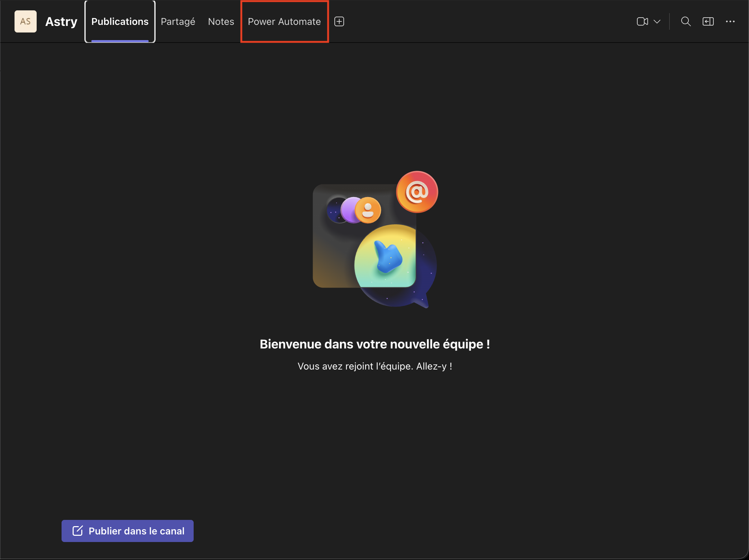This screenshot has width=749, height=560.
Task: Open the channel details side pane
Action: [x=708, y=21]
